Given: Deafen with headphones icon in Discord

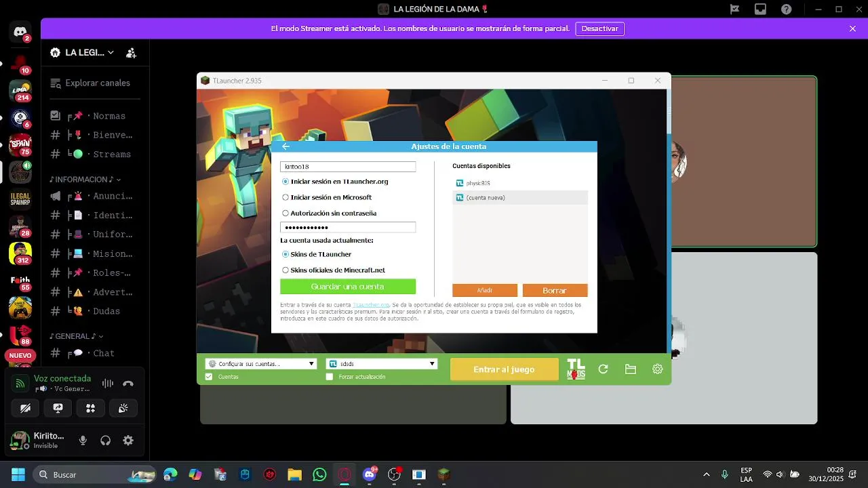Looking at the screenshot, I should coord(105,441).
